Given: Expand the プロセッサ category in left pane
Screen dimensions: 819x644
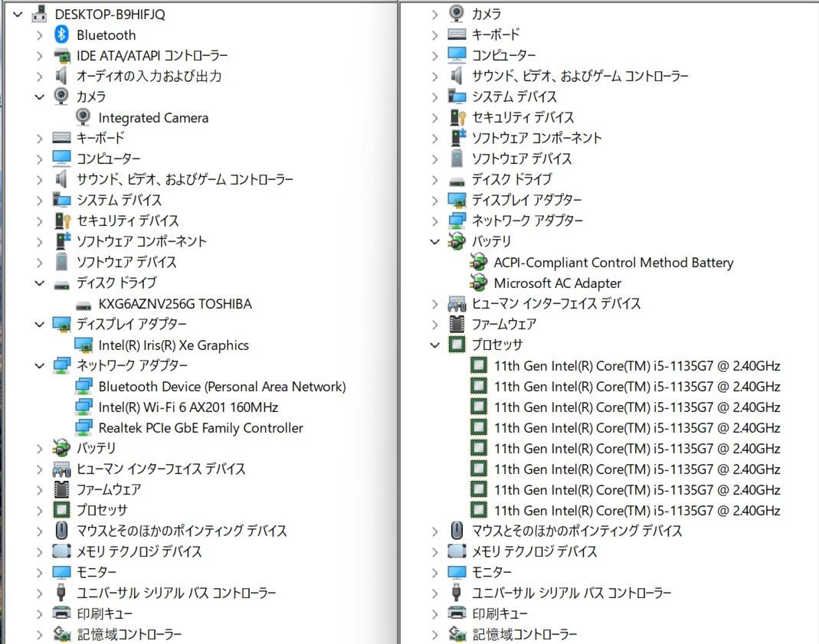Looking at the screenshot, I should tap(40, 510).
